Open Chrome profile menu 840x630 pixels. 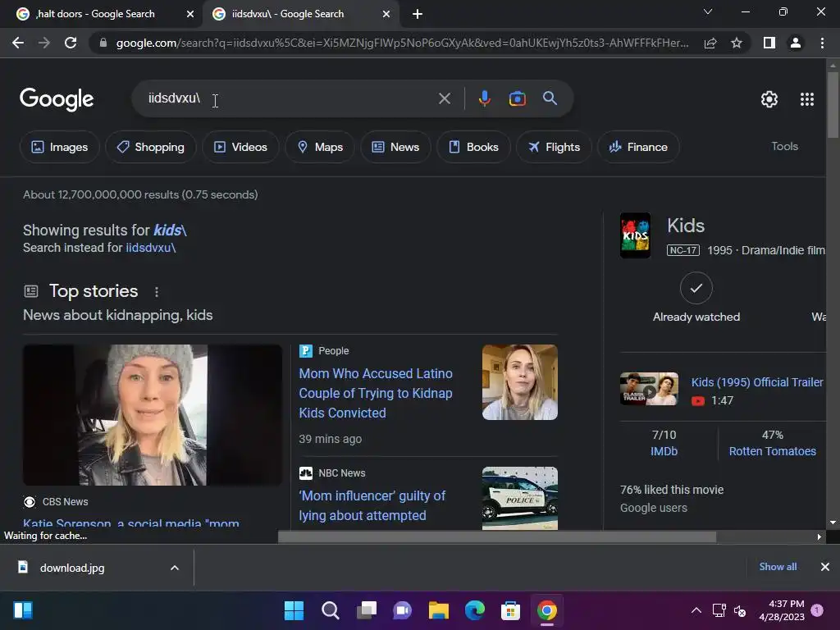(796, 43)
